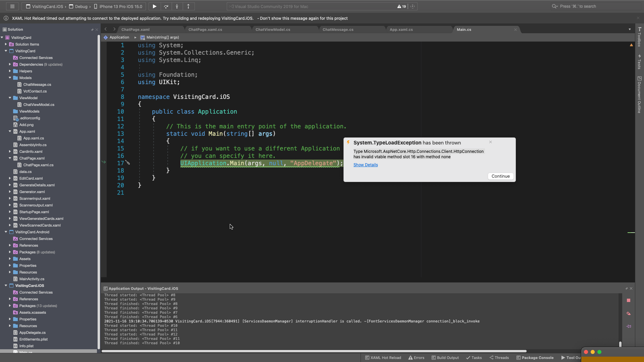Screen dimensions: 644x362
Task: Open the Errors panel
Action: 416,358
